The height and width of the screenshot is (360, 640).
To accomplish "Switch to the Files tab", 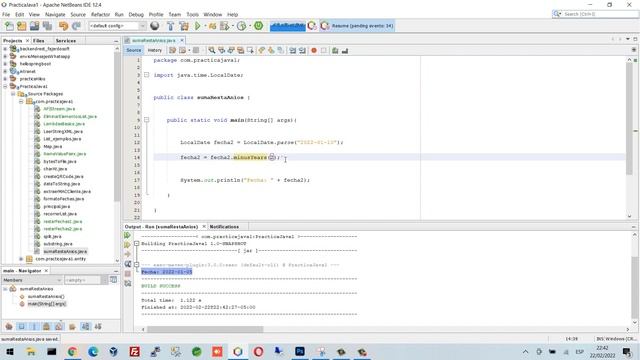I will pyautogui.click(x=39, y=41).
